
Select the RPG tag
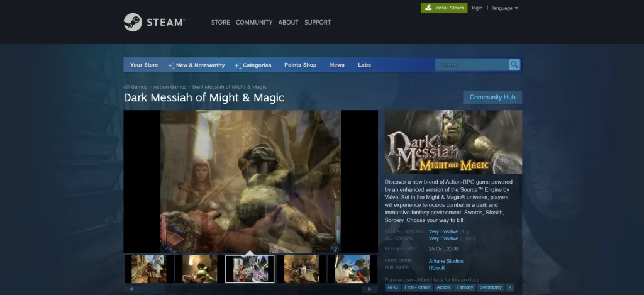(392, 287)
